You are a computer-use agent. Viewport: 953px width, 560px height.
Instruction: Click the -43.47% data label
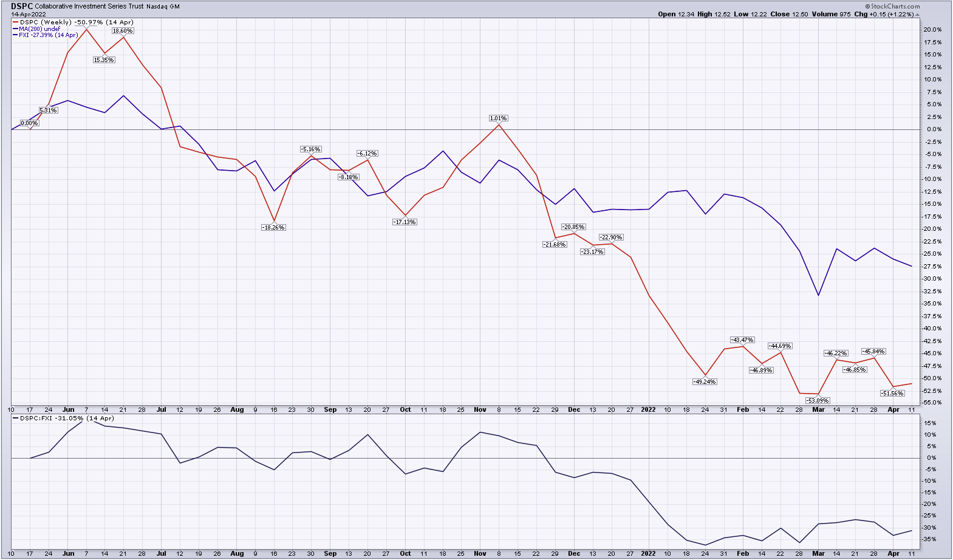pos(742,340)
